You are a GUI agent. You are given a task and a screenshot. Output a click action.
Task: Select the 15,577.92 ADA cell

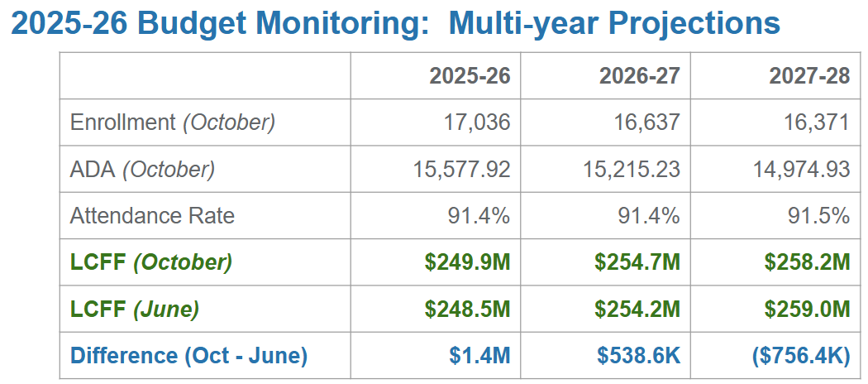coord(461,170)
